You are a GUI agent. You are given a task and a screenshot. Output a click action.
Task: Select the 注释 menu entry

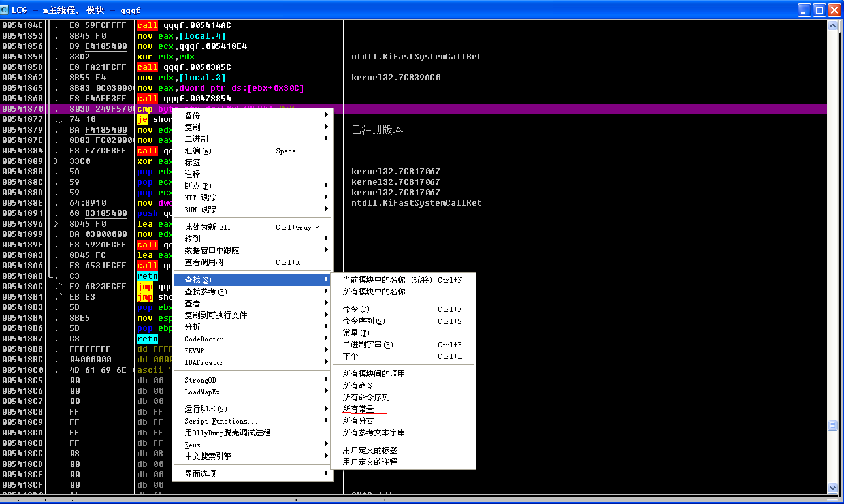tap(253, 174)
